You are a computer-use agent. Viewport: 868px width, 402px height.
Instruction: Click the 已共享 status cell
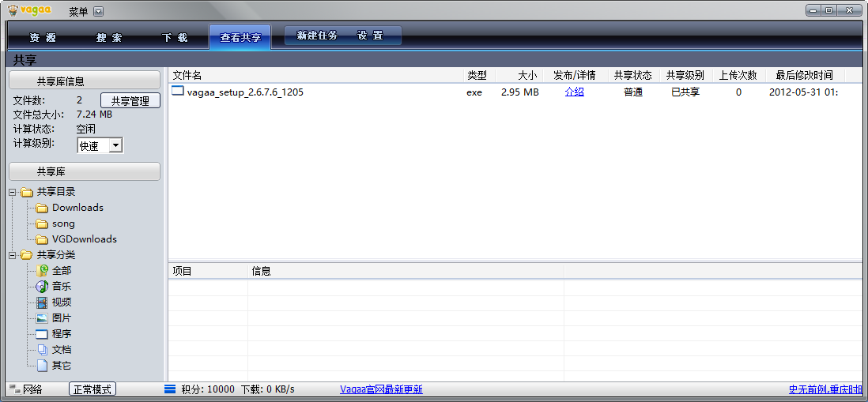coord(685,92)
